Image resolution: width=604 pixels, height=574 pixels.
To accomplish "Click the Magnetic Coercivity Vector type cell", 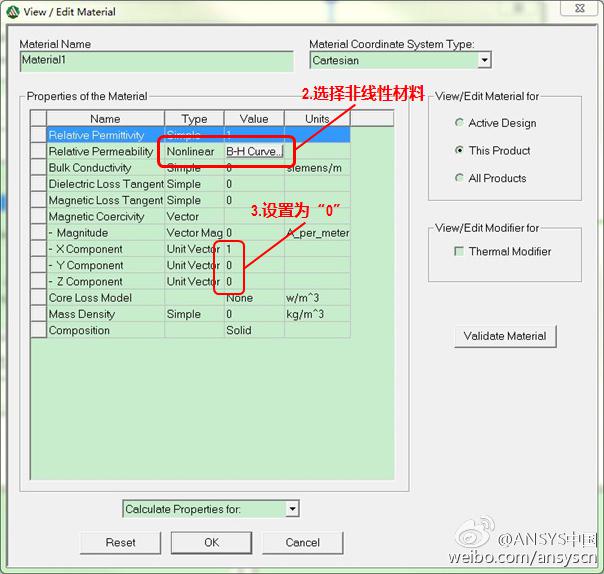I will pyautogui.click(x=194, y=217).
